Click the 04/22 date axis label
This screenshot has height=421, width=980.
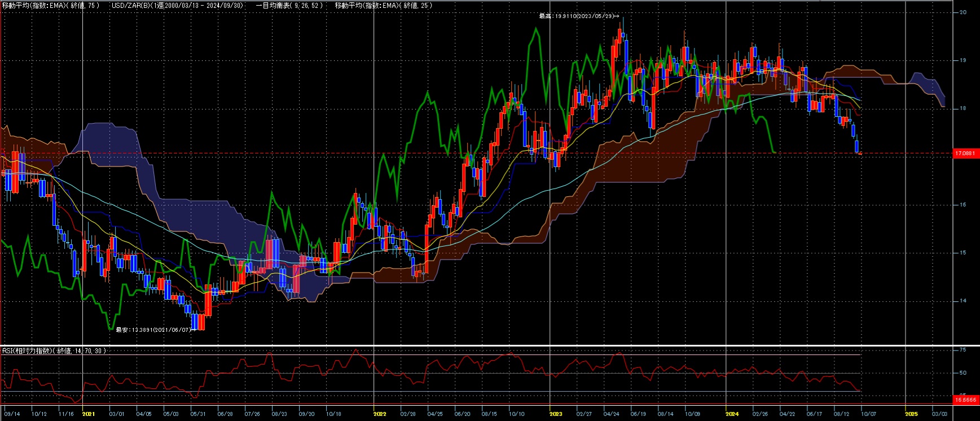coord(787,414)
